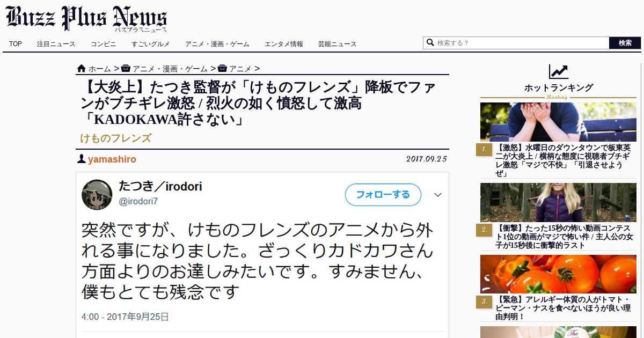The height and width of the screenshot is (338, 644).
Task: Click the author person icon beside yamashiro
Action: pyautogui.click(x=81, y=159)
